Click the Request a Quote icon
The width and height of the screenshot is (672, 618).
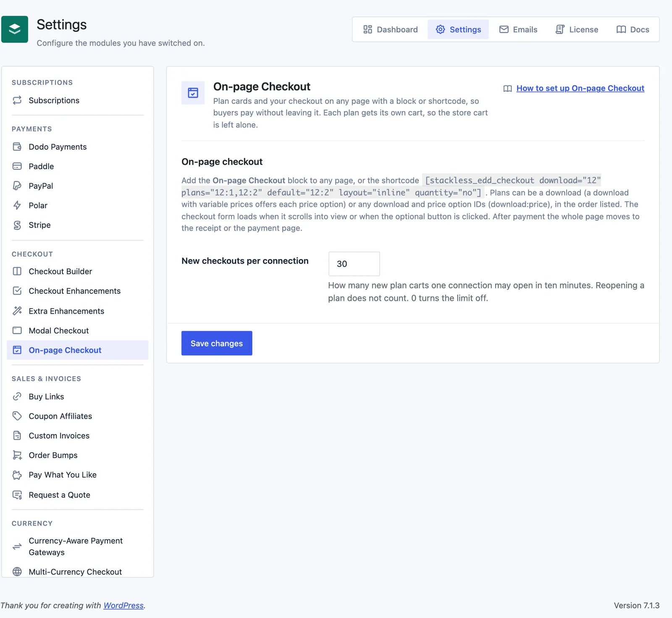[17, 495]
